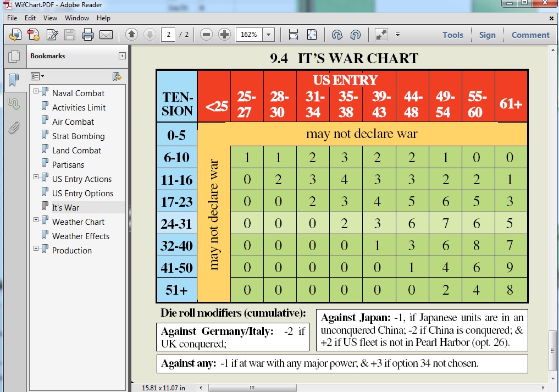The height and width of the screenshot is (392, 559).
Task: Open the Comment pane
Action: (530, 35)
